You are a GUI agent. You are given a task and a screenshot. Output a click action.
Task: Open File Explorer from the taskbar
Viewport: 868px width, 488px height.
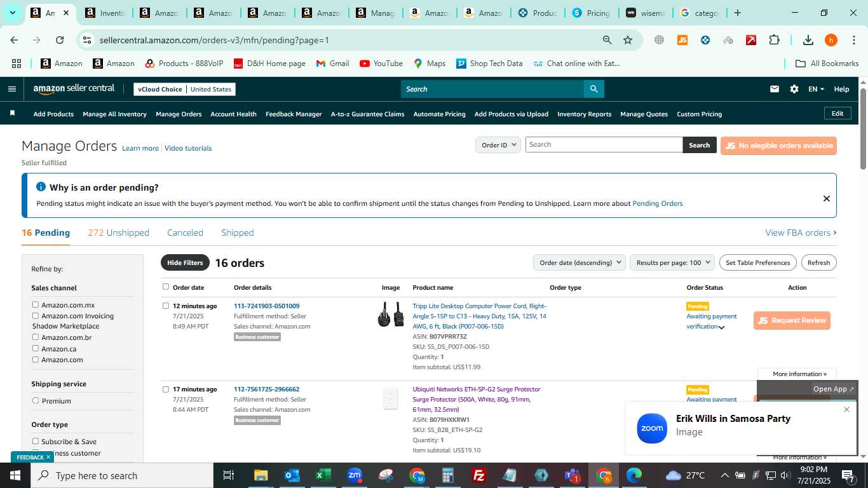[x=261, y=475]
